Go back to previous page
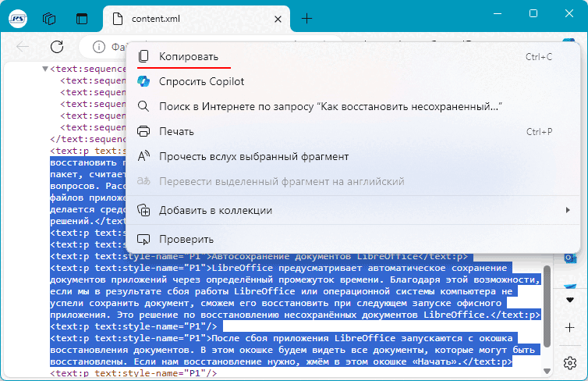 point(23,47)
